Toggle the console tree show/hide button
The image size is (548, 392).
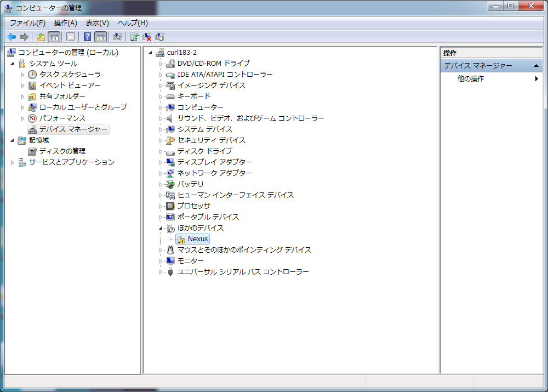[54, 37]
